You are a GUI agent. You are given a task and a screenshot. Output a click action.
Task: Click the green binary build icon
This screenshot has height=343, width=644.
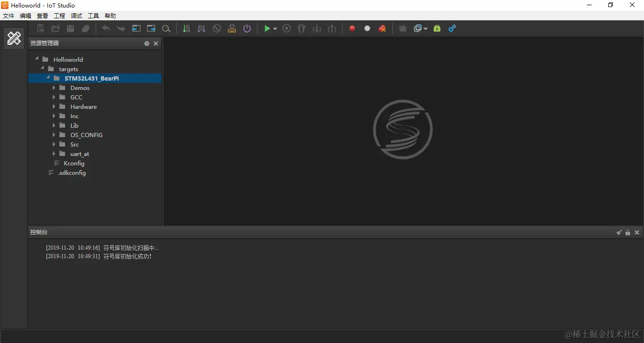[x=187, y=28]
